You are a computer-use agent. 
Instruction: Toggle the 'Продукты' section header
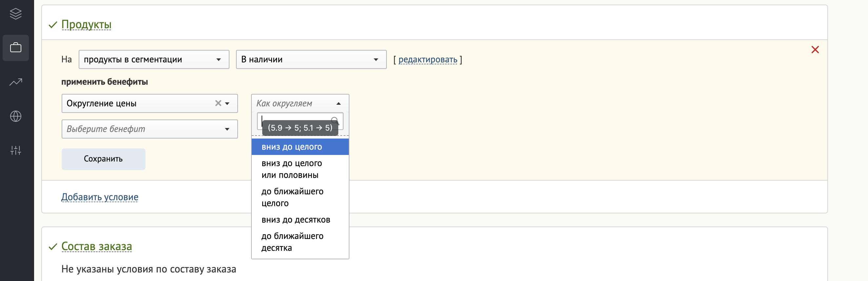point(86,24)
